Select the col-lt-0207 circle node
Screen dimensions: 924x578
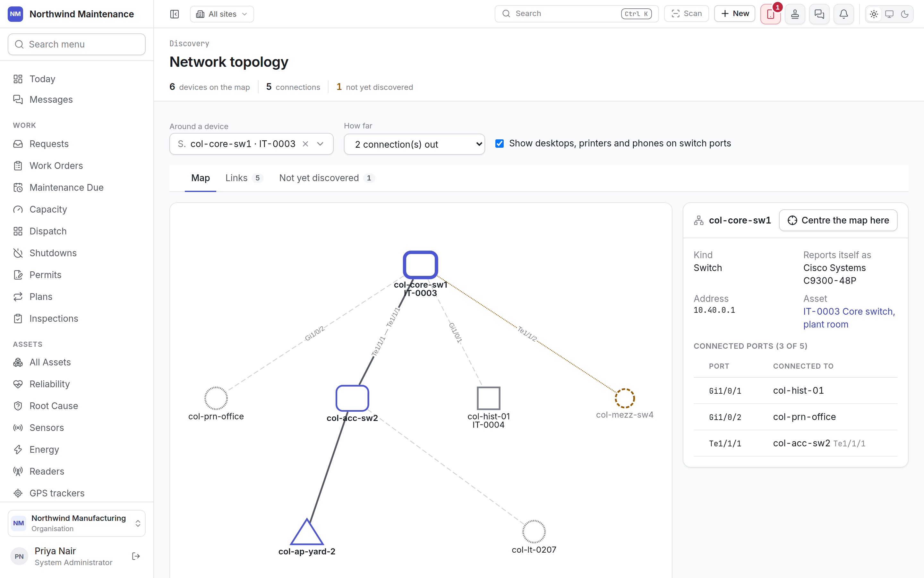click(x=534, y=531)
